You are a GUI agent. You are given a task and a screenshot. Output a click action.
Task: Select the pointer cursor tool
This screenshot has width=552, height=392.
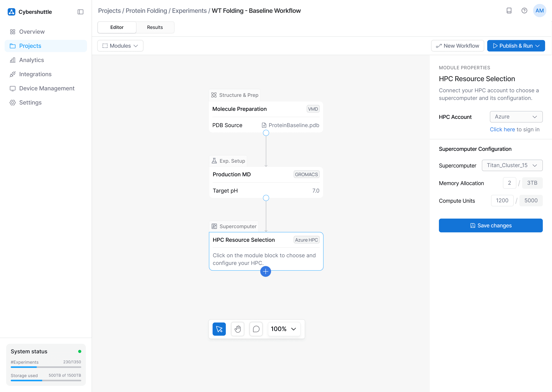(219, 329)
